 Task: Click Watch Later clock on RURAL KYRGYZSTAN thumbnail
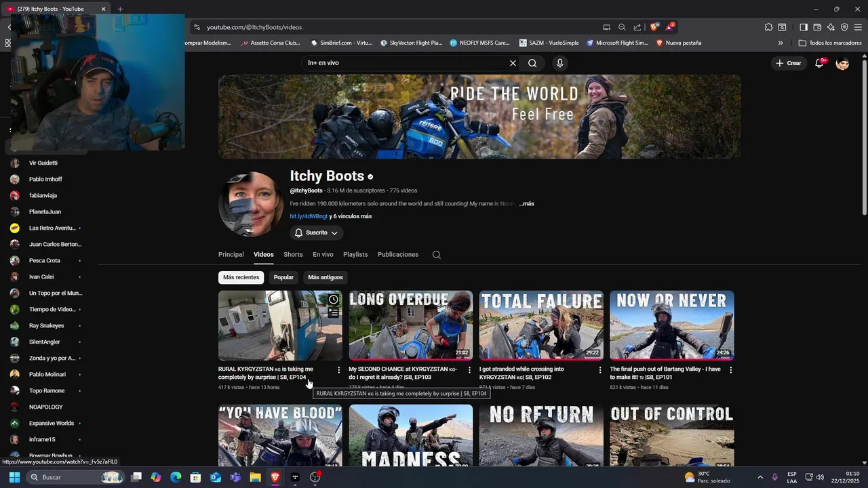pos(334,300)
